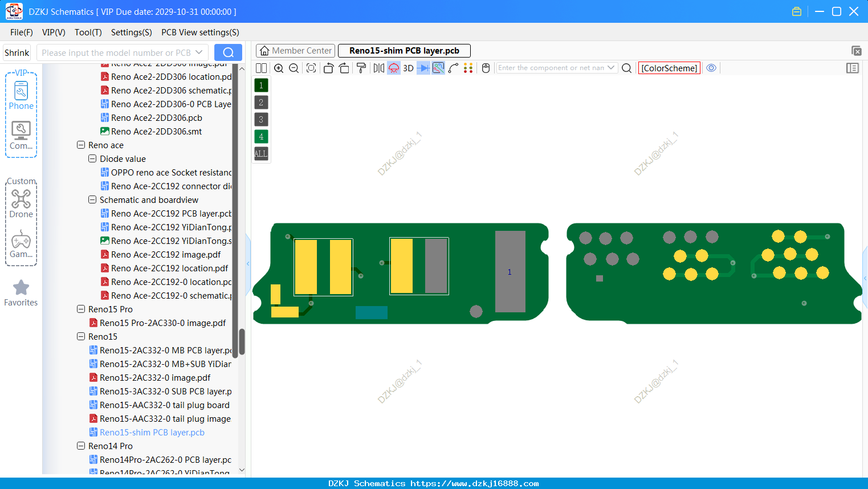Click the curved trace route icon
The image size is (868, 489).
(x=454, y=68)
